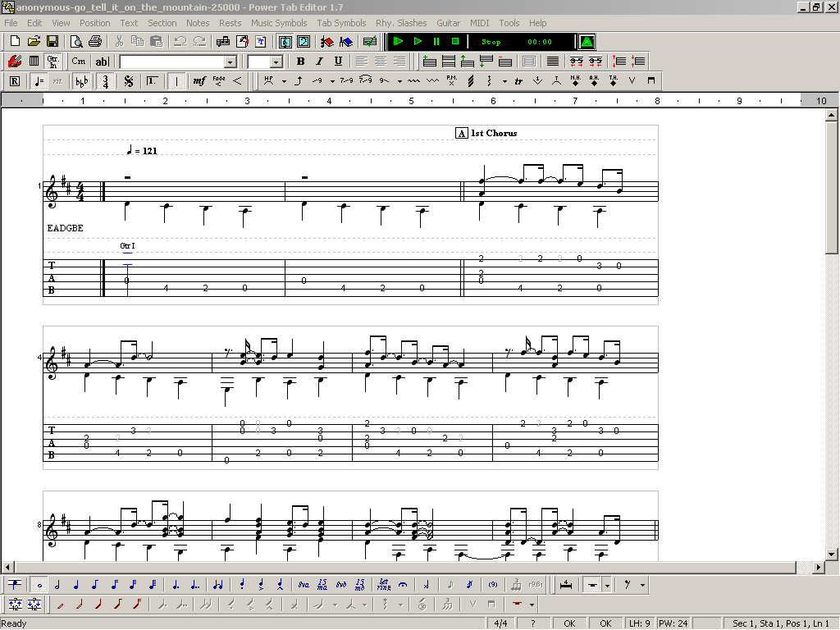Apply palm muting (P.M.) symbol
The width and height of the screenshot is (840, 630).
(452, 81)
